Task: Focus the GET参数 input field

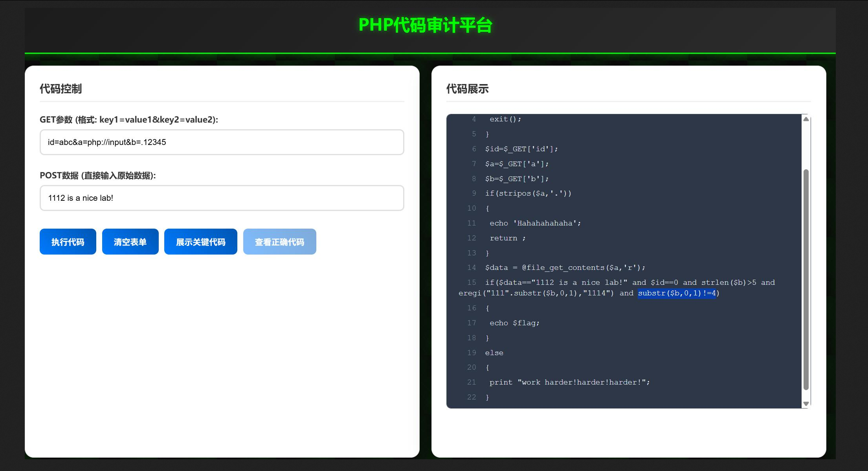Action: tap(222, 142)
